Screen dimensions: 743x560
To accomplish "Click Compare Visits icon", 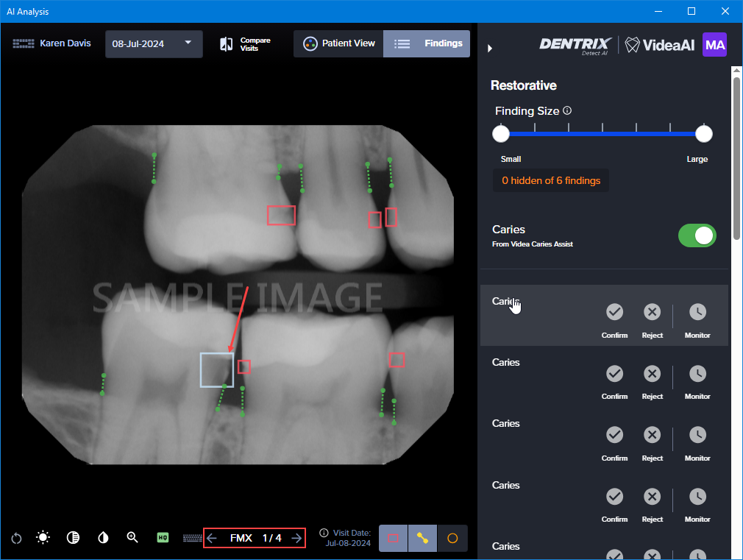I will [227, 44].
